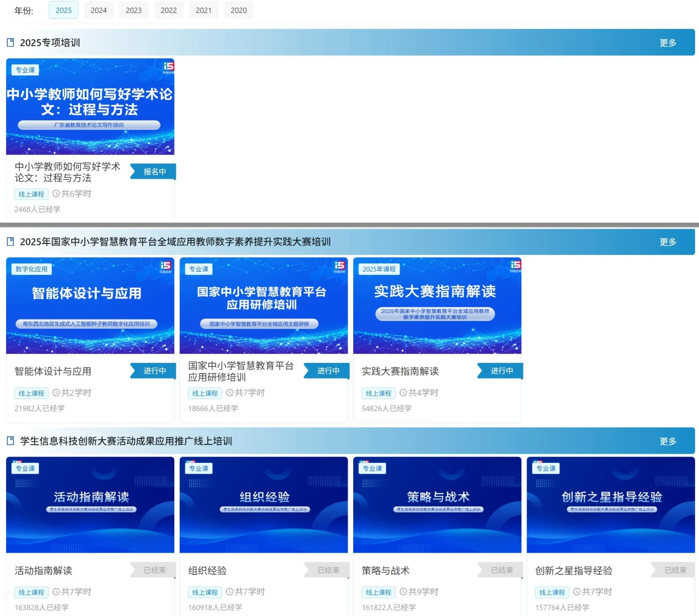The image size is (699, 616).
Task: Open the 策略与战术 course thumbnail
Action: pyautogui.click(x=437, y=504)
